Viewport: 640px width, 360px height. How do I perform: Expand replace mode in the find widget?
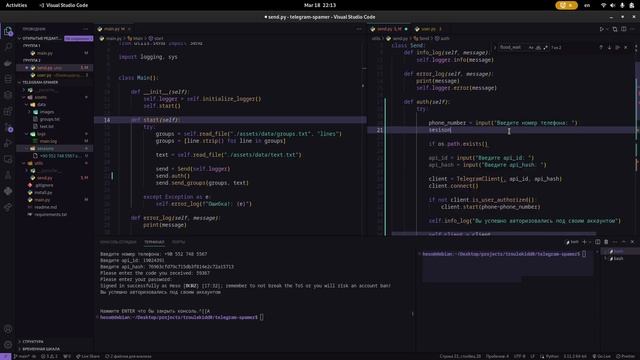(x=495, y=47)
